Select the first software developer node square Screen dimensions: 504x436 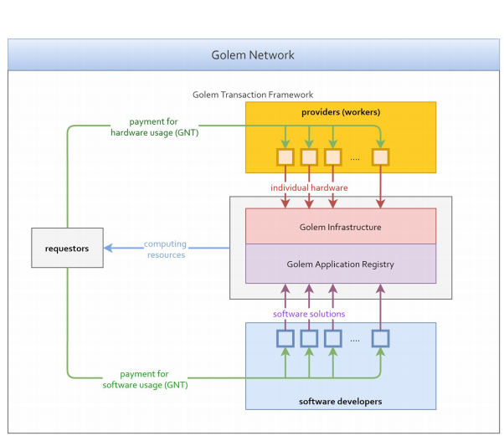pos(285,338)
